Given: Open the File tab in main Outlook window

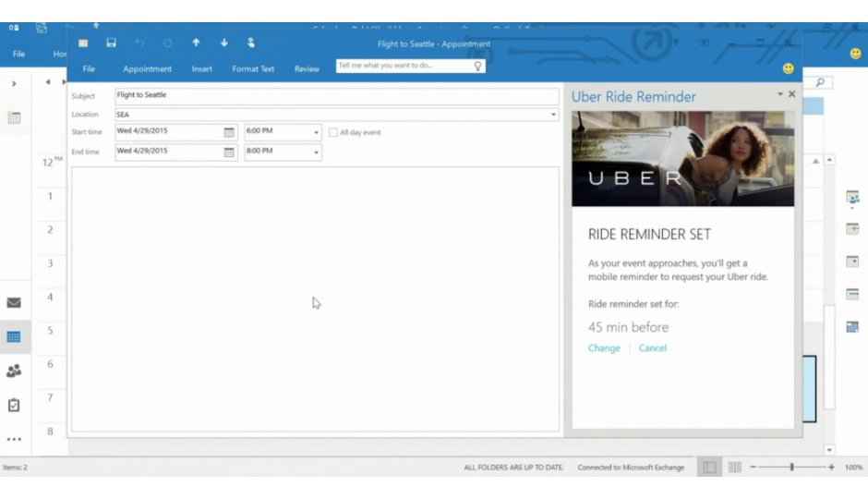Looking at the screenshot, I should (x=18, y=54).
